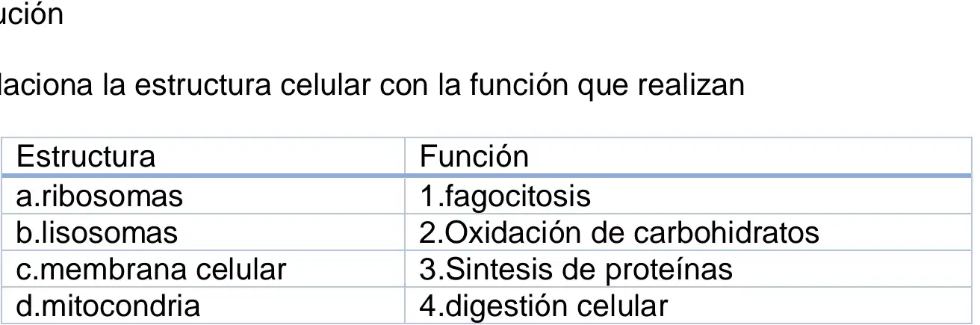The height and width of the screenshot is (325, 980).
Task: Click the partial heading text 'ución'
Action: pos(31,13)
